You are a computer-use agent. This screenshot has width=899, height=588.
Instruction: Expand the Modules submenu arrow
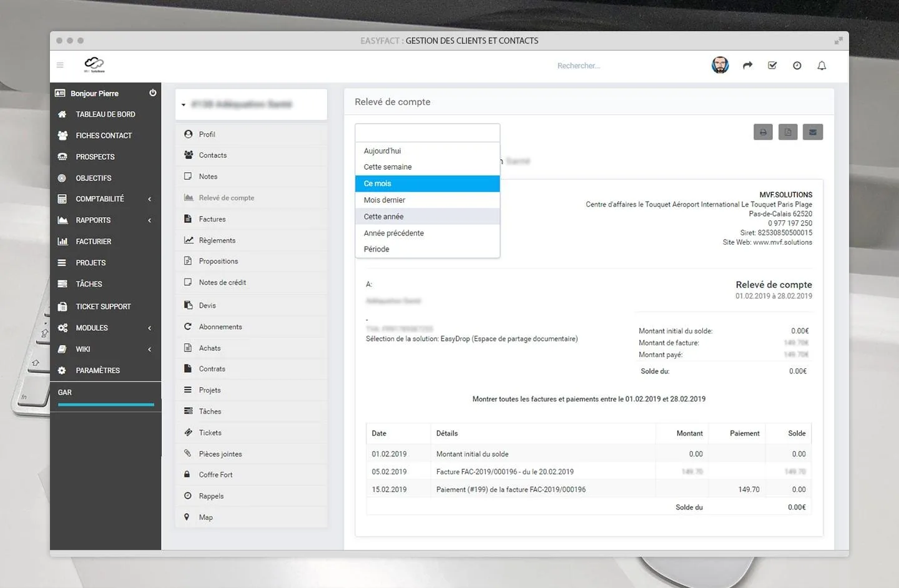pos(150,328)
